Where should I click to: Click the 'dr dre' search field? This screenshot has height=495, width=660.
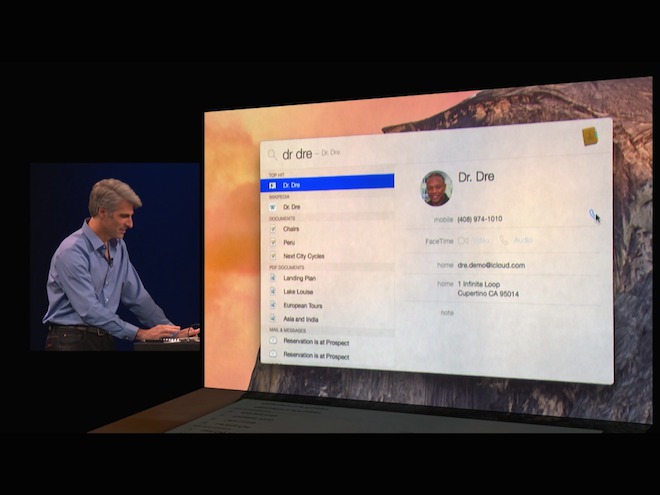coord(297,154)
